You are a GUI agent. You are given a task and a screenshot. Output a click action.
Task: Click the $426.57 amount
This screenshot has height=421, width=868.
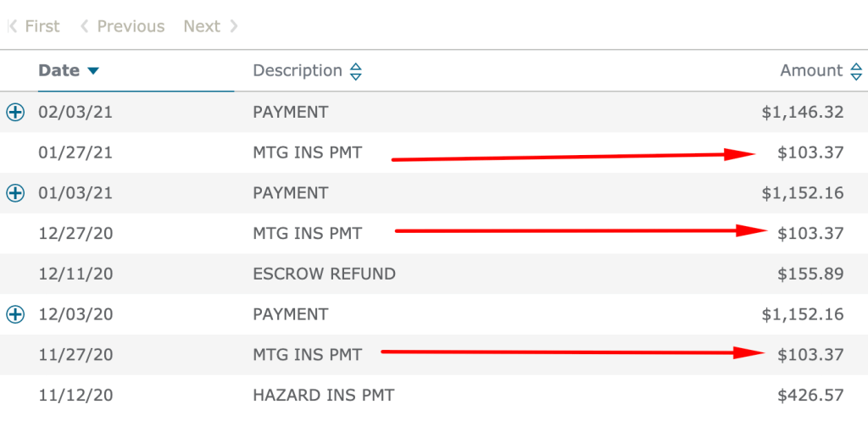click(810, 396)
